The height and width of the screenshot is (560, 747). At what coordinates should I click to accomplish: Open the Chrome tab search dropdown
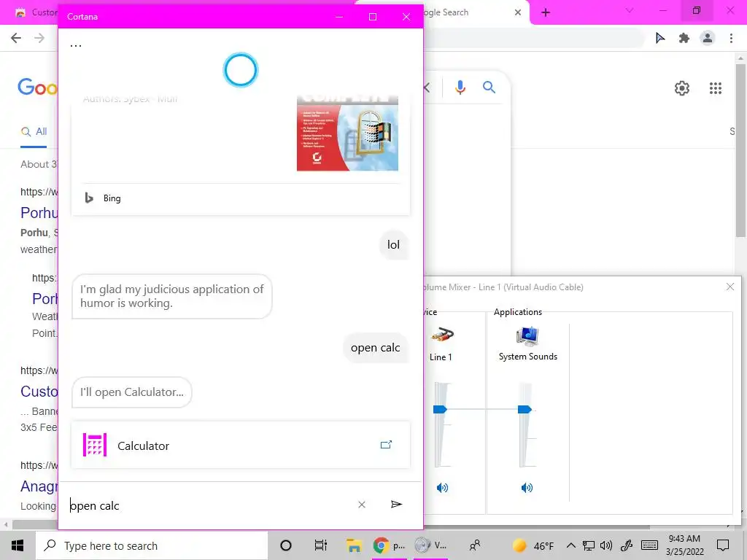point(630,10)
